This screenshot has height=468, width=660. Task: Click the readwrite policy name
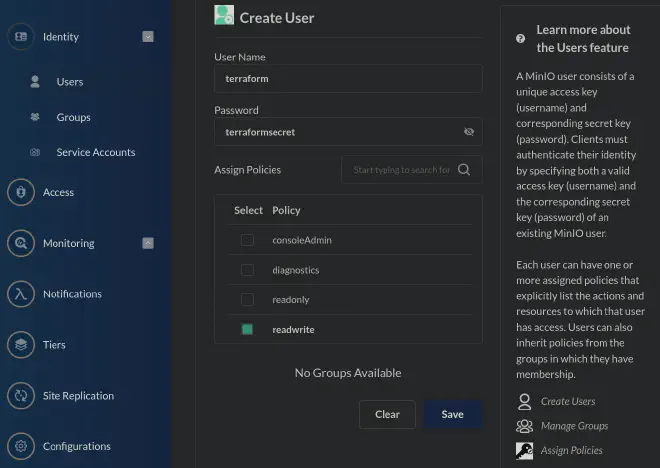(293, 330)
